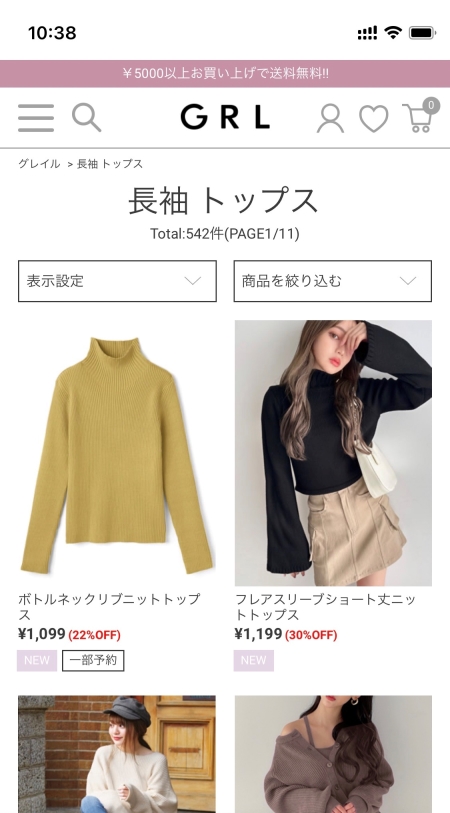The image size is (450, 813).
Task: Tap the search magnifier icon
Action: point(86,117)
